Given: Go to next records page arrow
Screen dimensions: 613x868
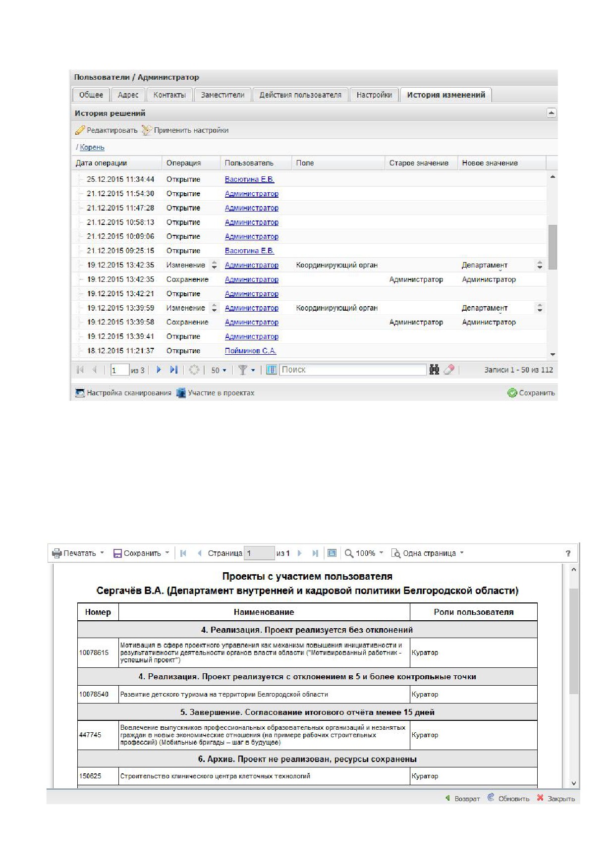Looking at the screenshot, I should (x=159, y=370).
